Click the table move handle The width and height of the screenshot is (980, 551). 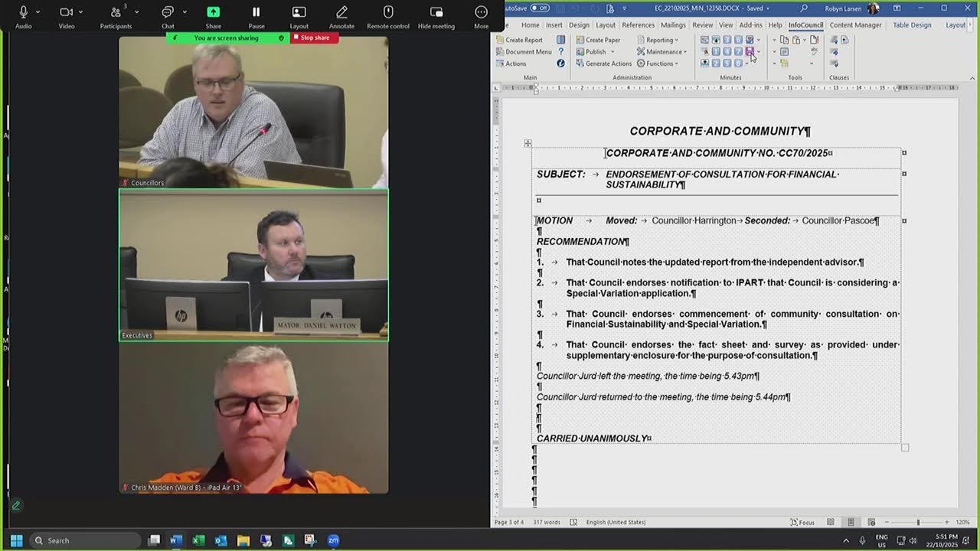point(528,143)
